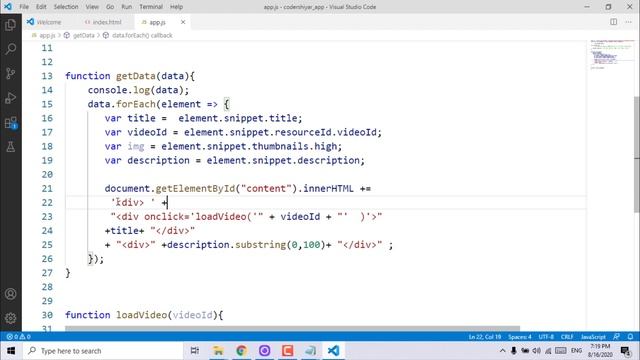
Task: Open the Windows Start menu
Action: [11, 351]
